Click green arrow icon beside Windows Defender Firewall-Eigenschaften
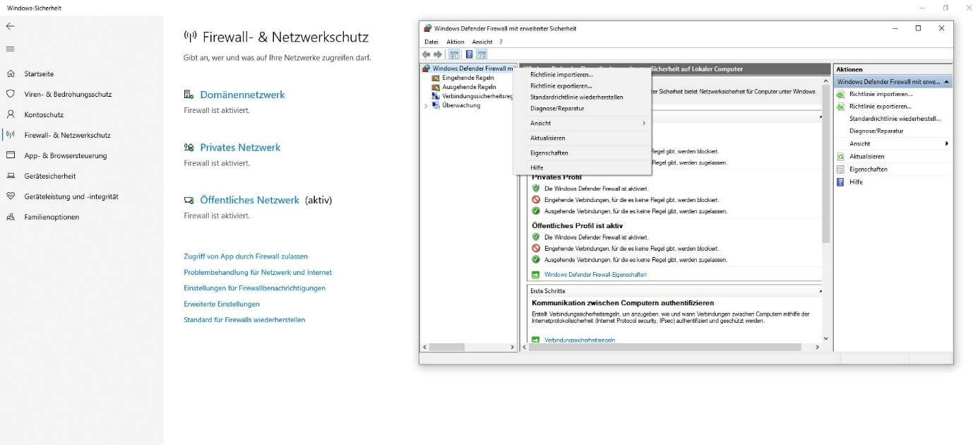The image size is (980, 445). pyautogui.click(x=535, y=275)
